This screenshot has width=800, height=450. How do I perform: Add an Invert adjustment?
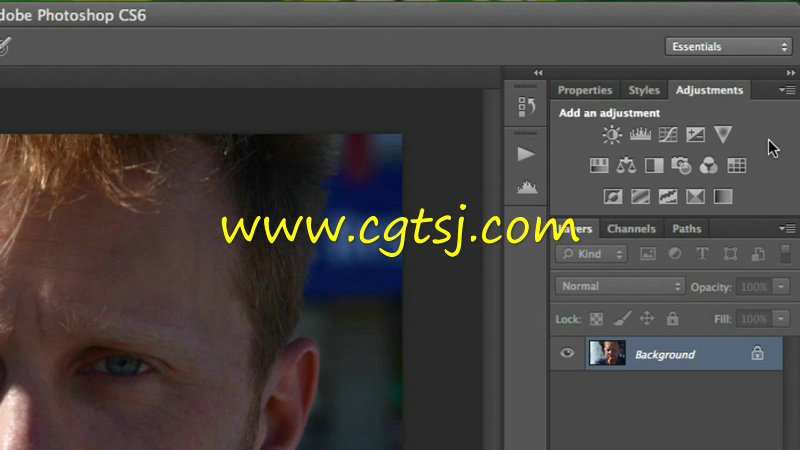pos(613,196)
